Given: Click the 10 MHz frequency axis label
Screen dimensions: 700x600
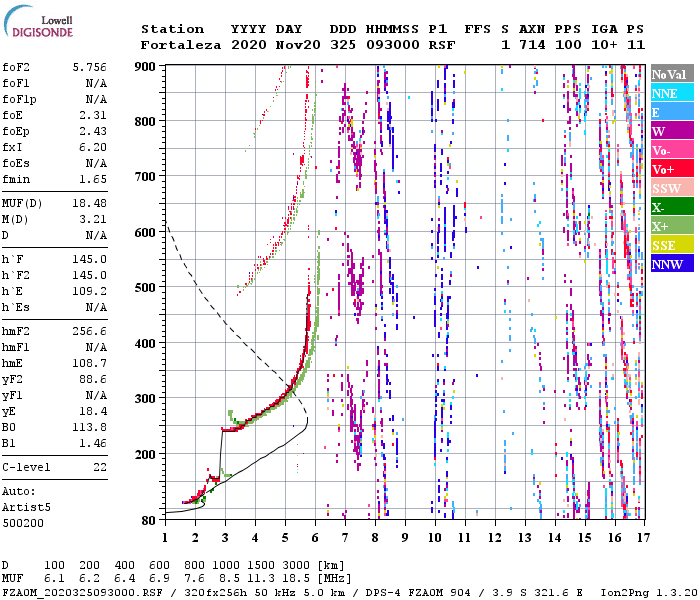Looking at the screenshot, I should click(x=435, y=538).
